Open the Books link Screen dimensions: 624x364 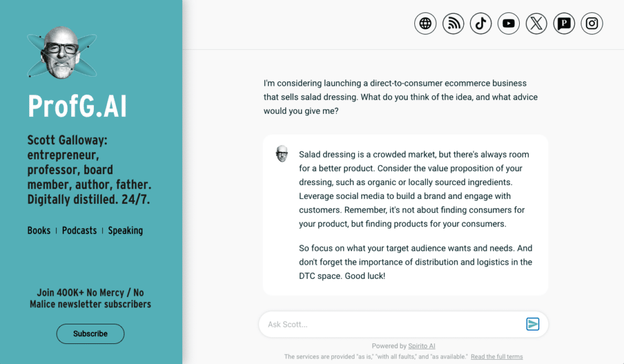pyautogui.click(x=39, y=231)
